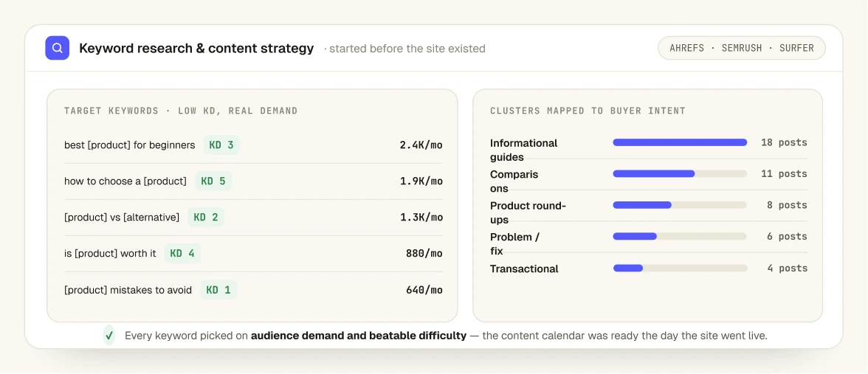Click the Transactional progress bar
Viewport: 868px width, 374px height.
click(680, 269)
